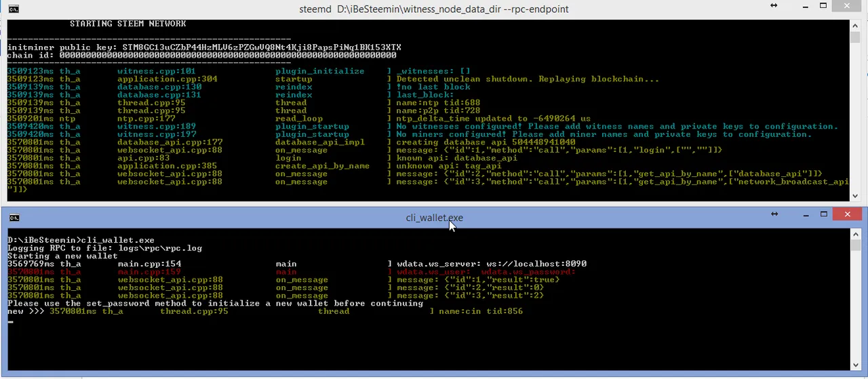
Task: Click the double-arrow icon in steemd title bar
Action: tap(773, 5)
